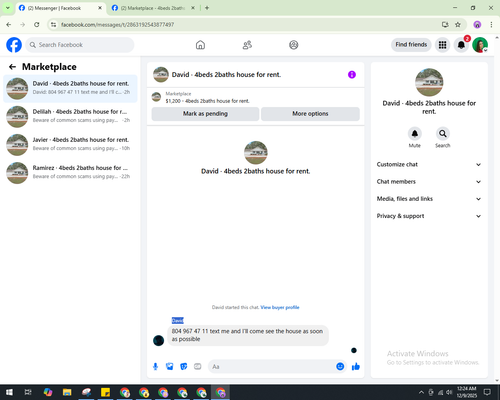Close the Marketplace browser tab
500x400 pixels.
pos(193,8)
